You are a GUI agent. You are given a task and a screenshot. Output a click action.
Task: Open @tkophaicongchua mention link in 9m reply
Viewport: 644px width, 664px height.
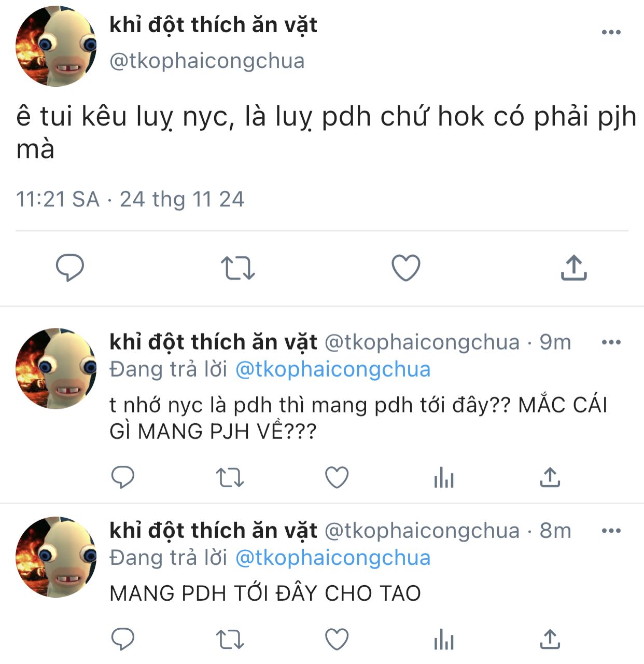[x=333, y=369]
